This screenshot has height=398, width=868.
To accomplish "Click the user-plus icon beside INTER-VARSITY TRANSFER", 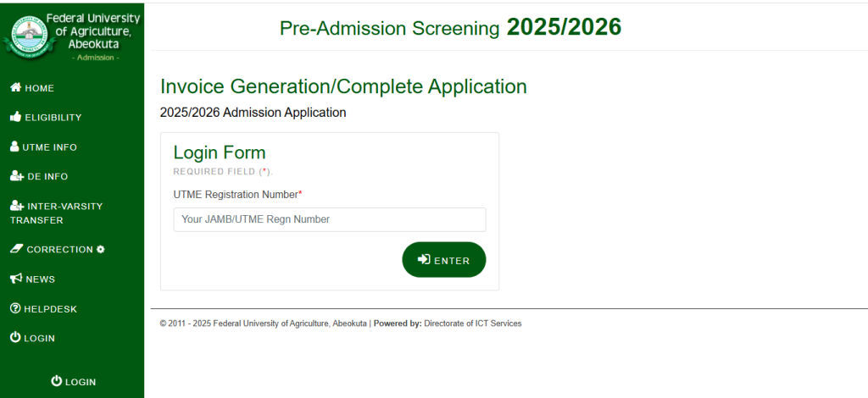I will 17,206.
